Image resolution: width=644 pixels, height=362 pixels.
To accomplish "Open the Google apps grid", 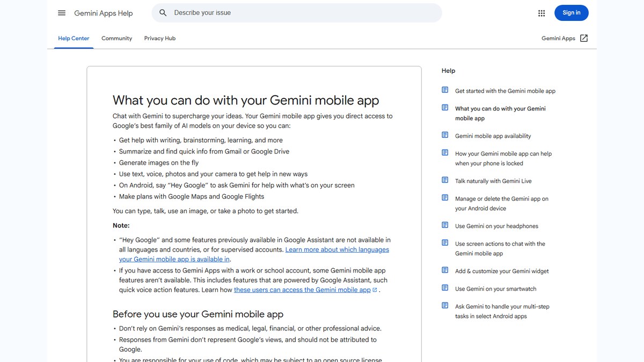I will pyautogui.click(x=541, y=13).
